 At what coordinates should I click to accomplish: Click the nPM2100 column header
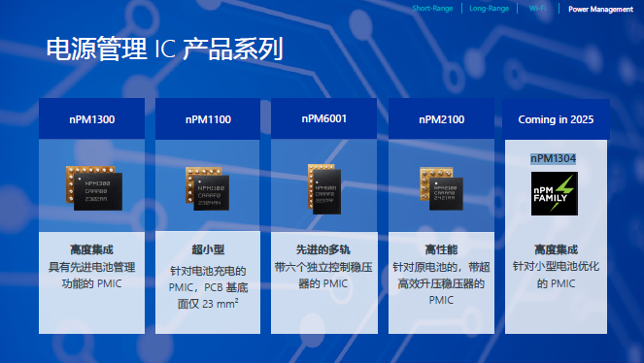coord(442,119)
